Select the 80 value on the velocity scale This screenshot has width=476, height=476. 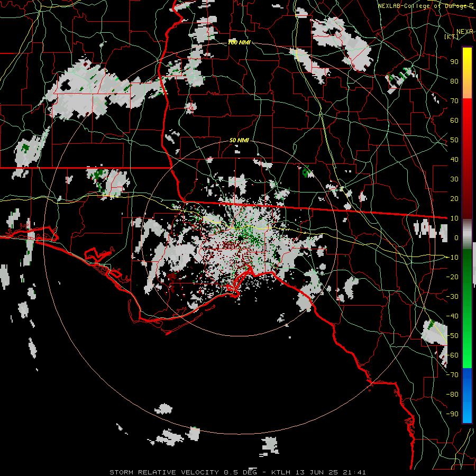[x=454, y=81]
